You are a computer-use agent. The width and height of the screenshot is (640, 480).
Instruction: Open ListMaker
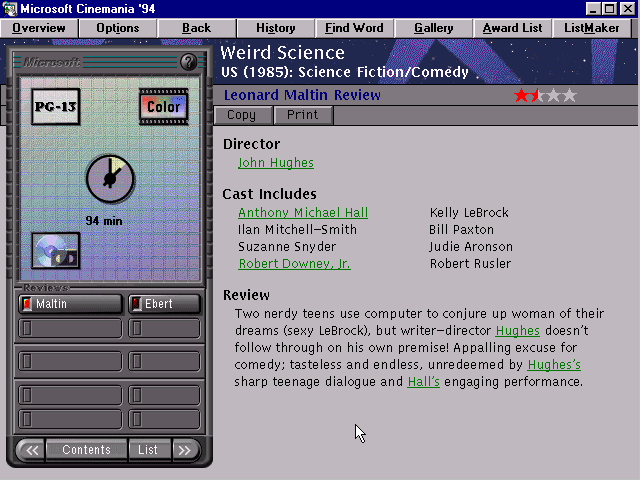click(x=591, y=28)
